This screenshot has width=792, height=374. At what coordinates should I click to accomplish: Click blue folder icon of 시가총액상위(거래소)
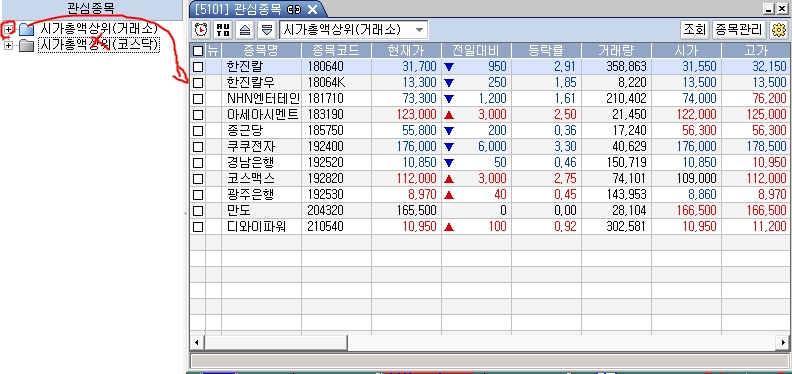coord(26,30)
